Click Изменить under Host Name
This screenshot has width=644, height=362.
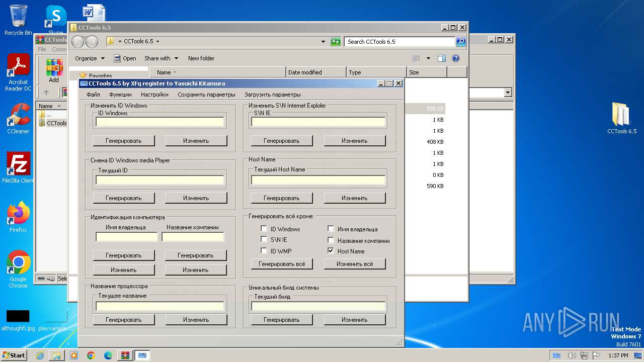click(x=355, y=198)
